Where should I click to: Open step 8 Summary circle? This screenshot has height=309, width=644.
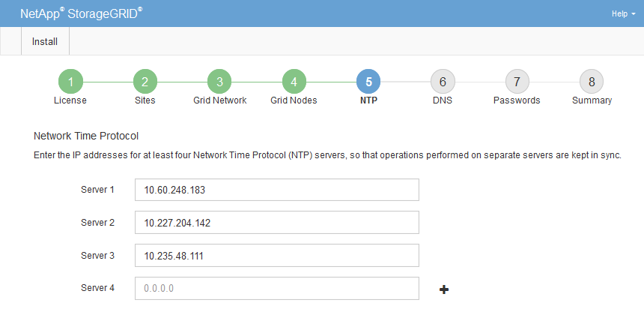(592, 81)
